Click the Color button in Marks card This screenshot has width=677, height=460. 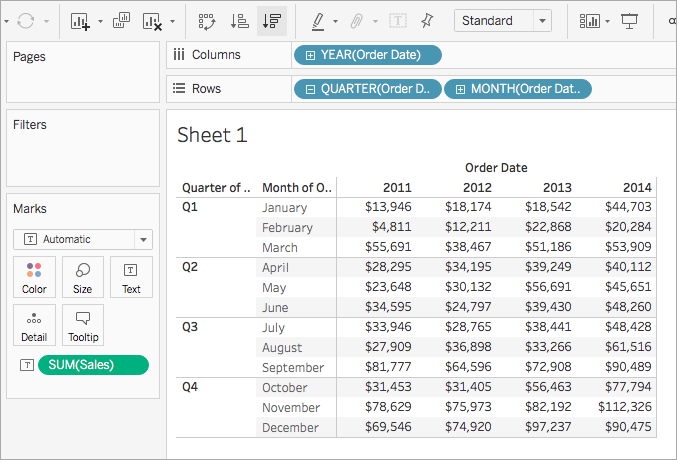[x=34, y=277]
